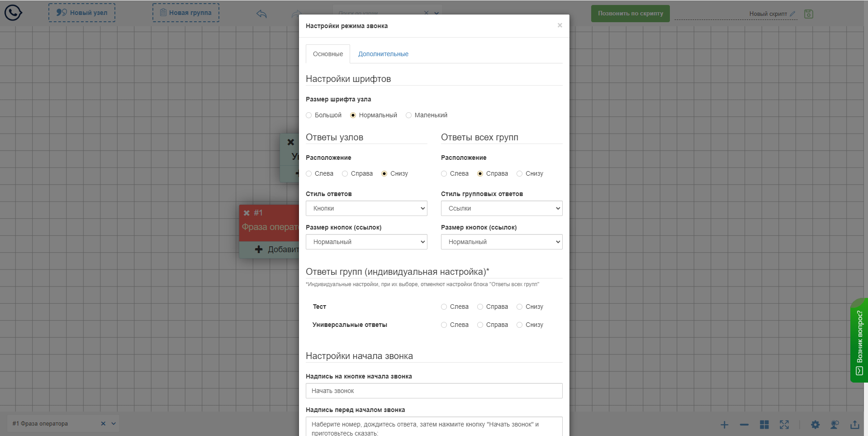The height and width of the screenshot is (436, 868).
Task: Select Нормальный node font size
Action: 353,115
